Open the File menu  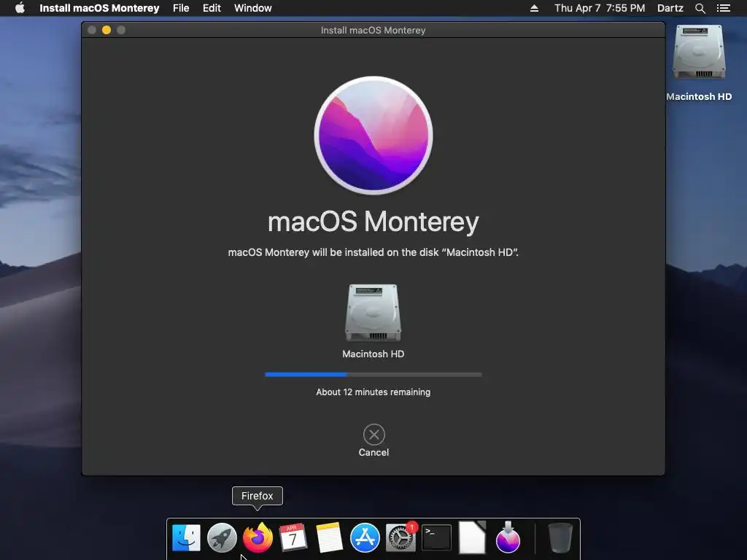181,8
